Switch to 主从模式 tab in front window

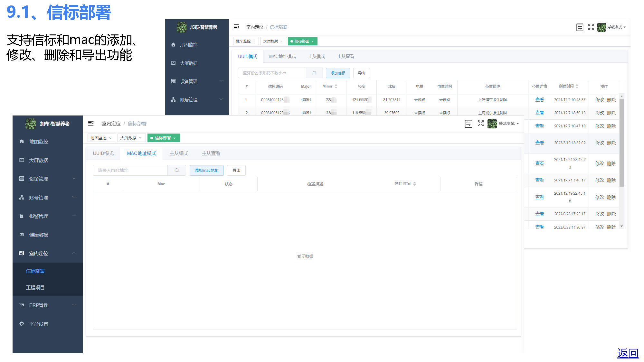[179, 153]
